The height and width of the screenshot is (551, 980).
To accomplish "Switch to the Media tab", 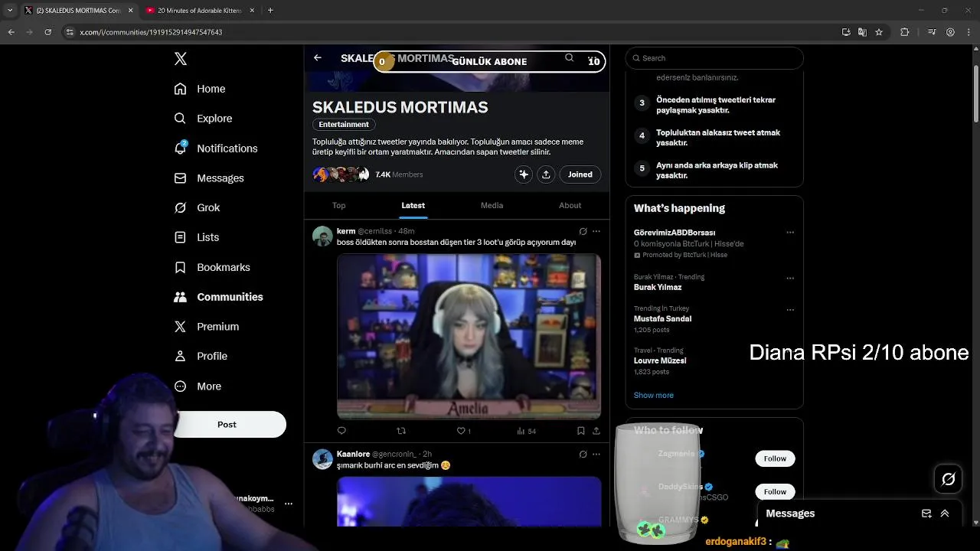I will pos(492,205).
